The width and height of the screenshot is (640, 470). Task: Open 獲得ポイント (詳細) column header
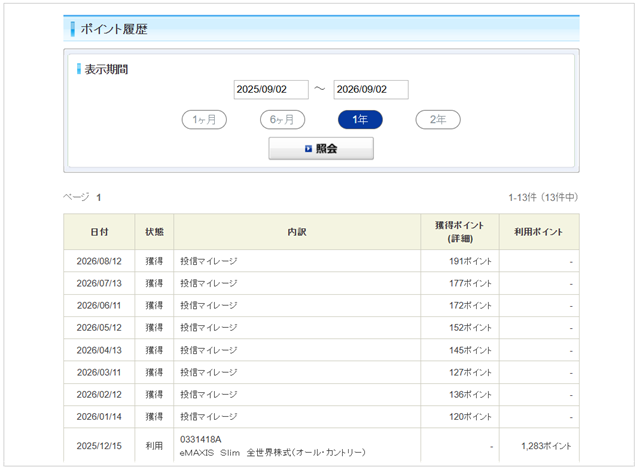[460, 232]
